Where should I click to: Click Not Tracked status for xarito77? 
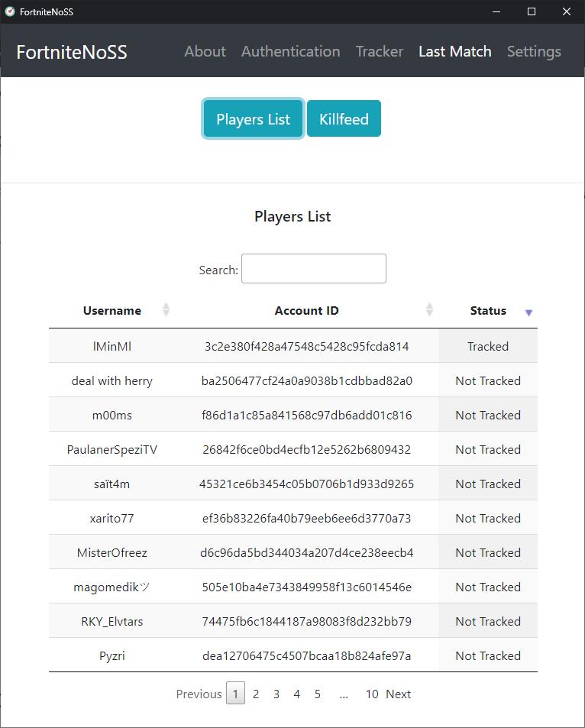tap(488, 518)
